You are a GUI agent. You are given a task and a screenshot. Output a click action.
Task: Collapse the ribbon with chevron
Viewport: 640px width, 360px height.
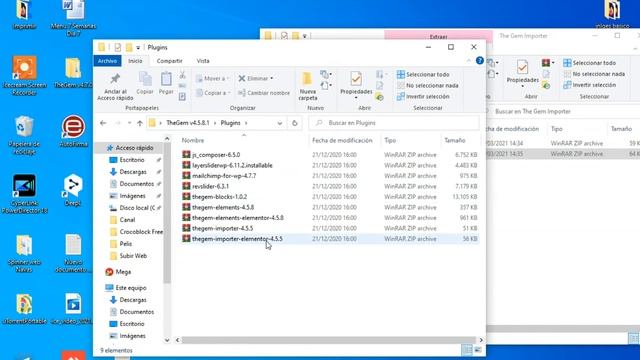[469, 60]
